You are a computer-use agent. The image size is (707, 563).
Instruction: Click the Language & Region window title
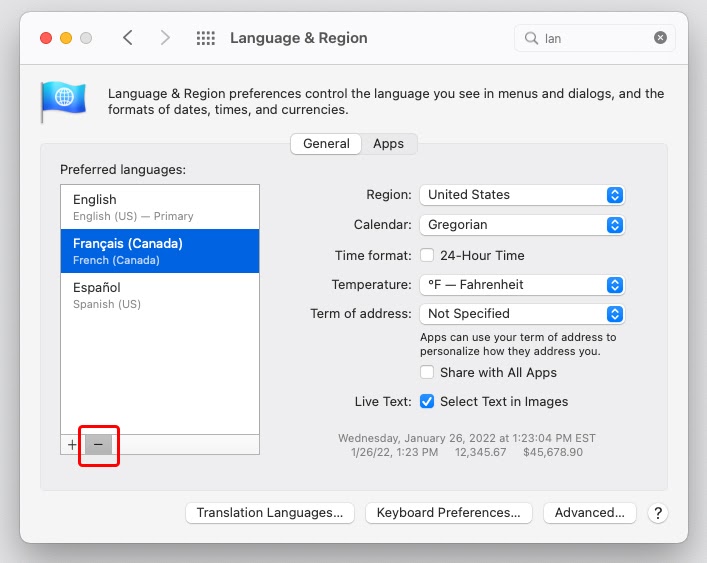(x=298, y=38)
